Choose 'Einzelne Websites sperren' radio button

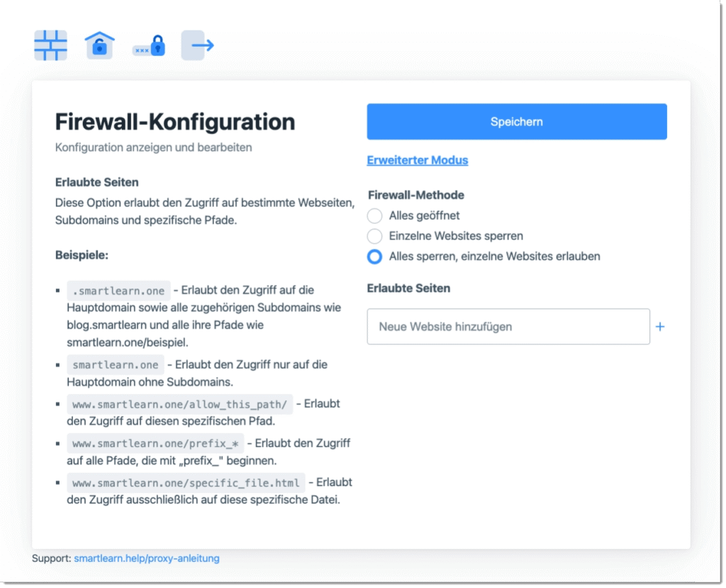tap(374, 236)
